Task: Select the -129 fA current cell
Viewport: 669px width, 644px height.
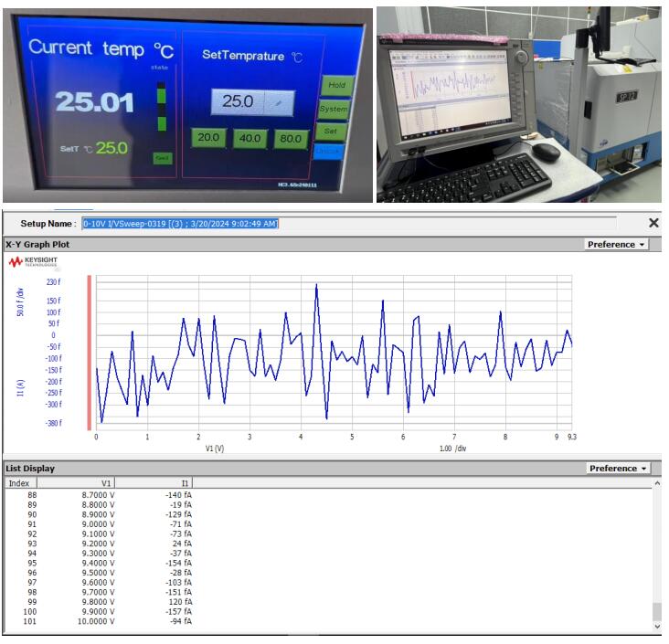Action: [178, 515]
